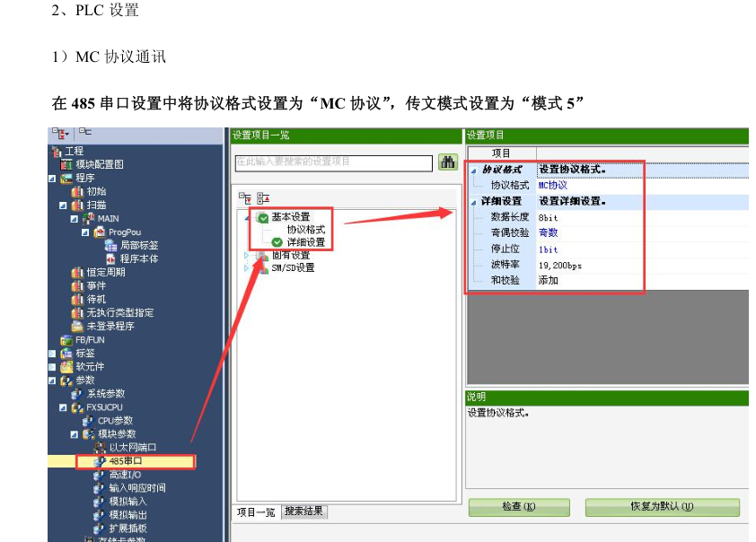The image size is (756, 542).
Task: Collapse the 协议格式 section in settings grid
Action: (473, 169)
